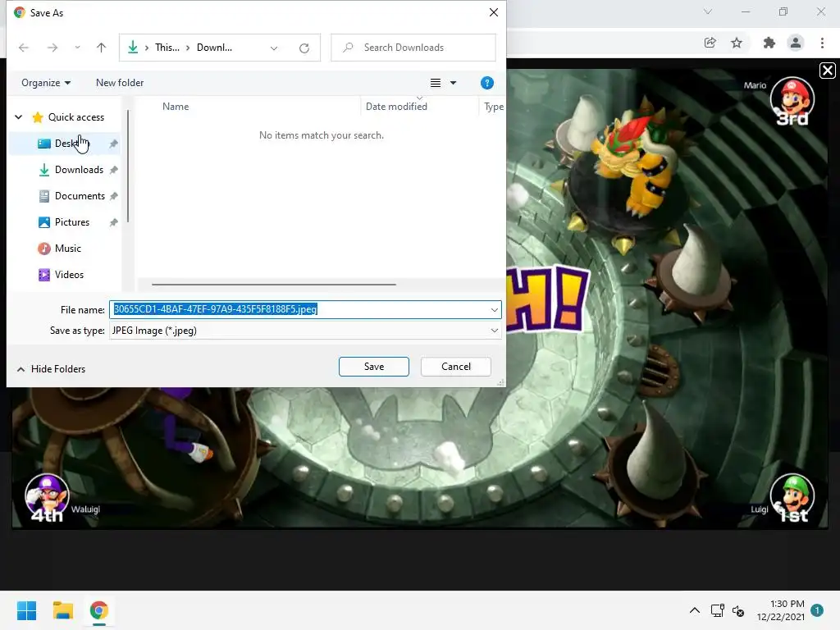This screenshot has height=630, width=840.
Task: Click Chrome icon in taskbar
Action: pyautogui.click(x=98, y=610)
